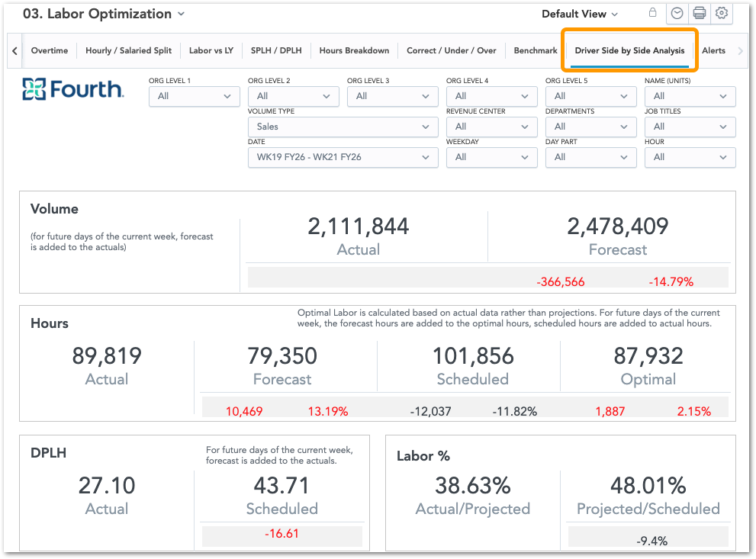The image size is (756, 559).
Task: Open the Job Titles filter
Action: click(690, 127)
